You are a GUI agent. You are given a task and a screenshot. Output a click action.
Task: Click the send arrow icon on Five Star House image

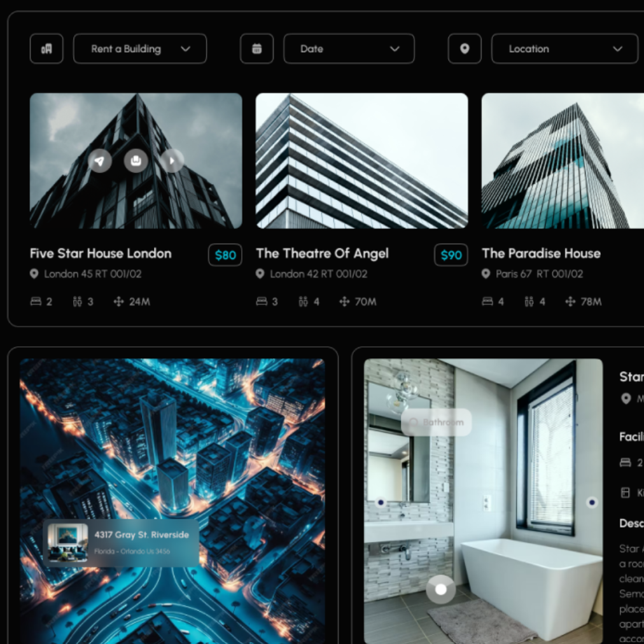pos(100,160)
